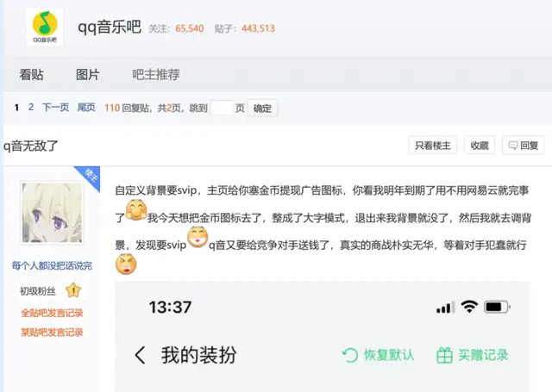Open 全贴吧发言记录 link
Image resolution: width=552 pixels, height=392 pixels.
(52, 313)
